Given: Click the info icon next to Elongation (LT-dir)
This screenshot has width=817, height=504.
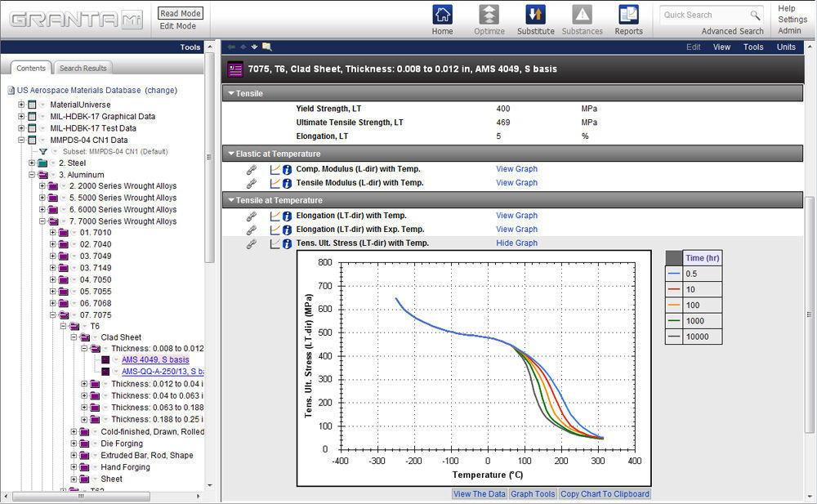Looking at the screenshot, I should [x=285, y=215].
